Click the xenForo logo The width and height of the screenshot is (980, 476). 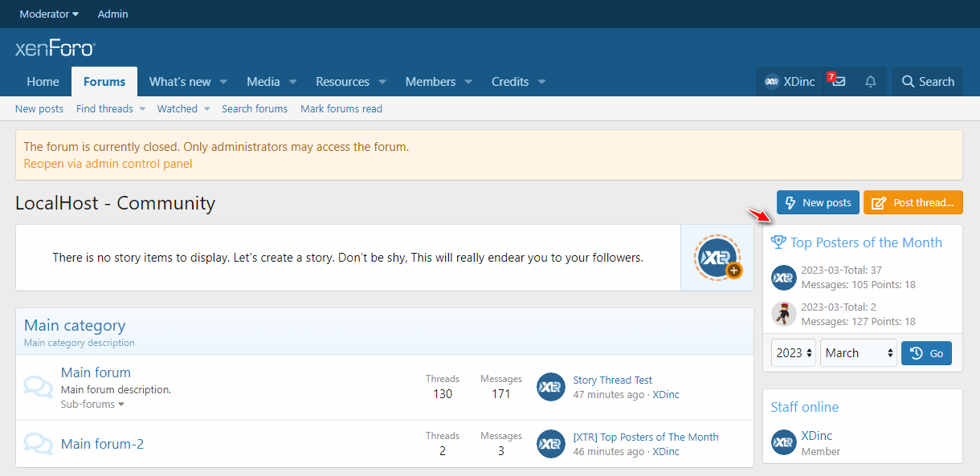[55, 50]
